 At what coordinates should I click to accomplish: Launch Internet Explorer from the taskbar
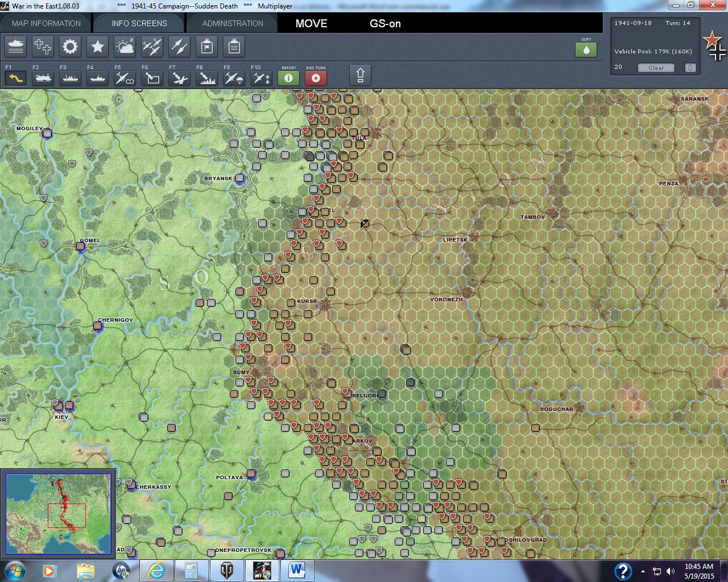[156, 570]
